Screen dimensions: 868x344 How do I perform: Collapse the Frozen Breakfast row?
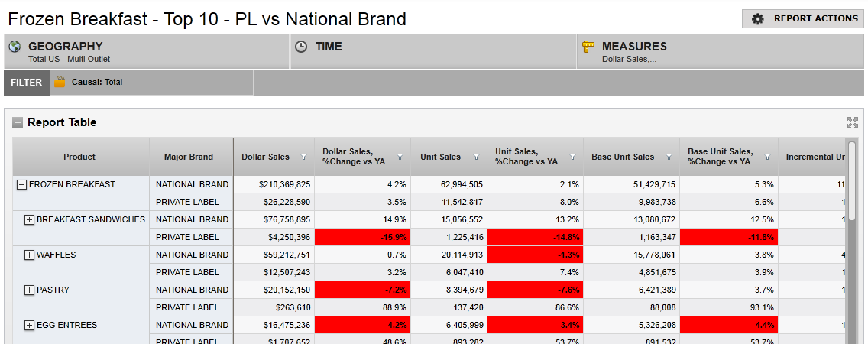(21, 184)
